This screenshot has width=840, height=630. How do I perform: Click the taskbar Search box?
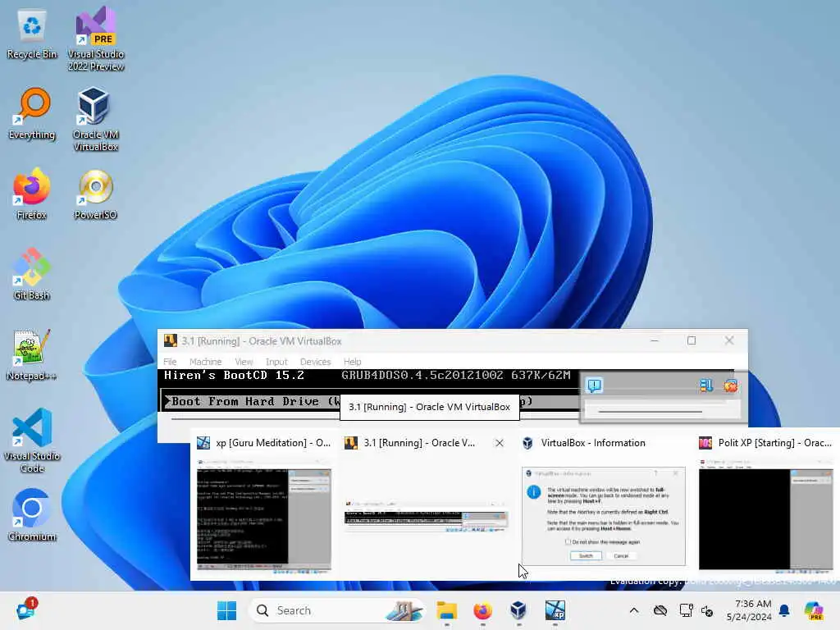coord(337,610)
